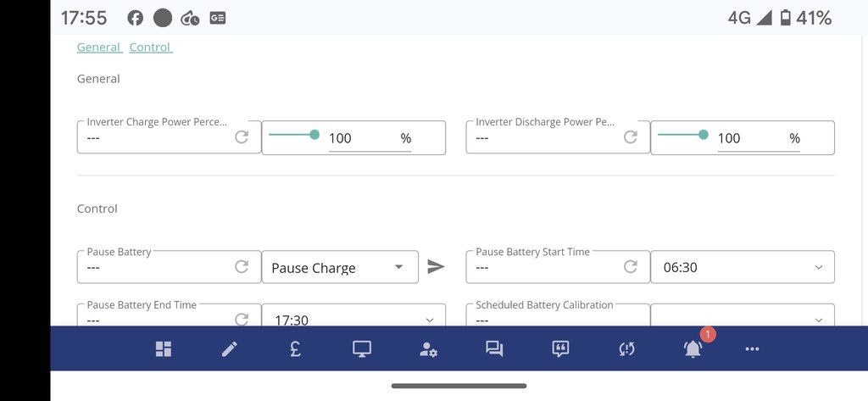The width and height of the screenshot is (868, 401).
Task: Tap the pencil edit icon
Action: 230,349
